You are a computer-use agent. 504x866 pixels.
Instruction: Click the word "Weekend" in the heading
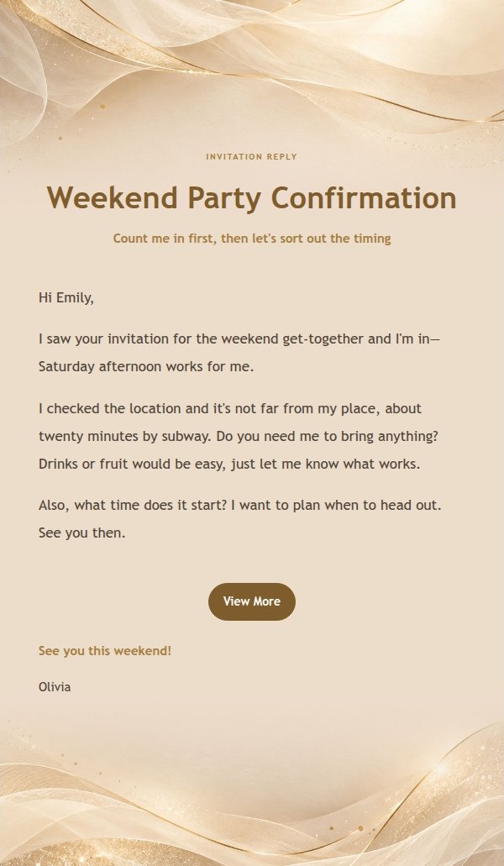(112, 197)
